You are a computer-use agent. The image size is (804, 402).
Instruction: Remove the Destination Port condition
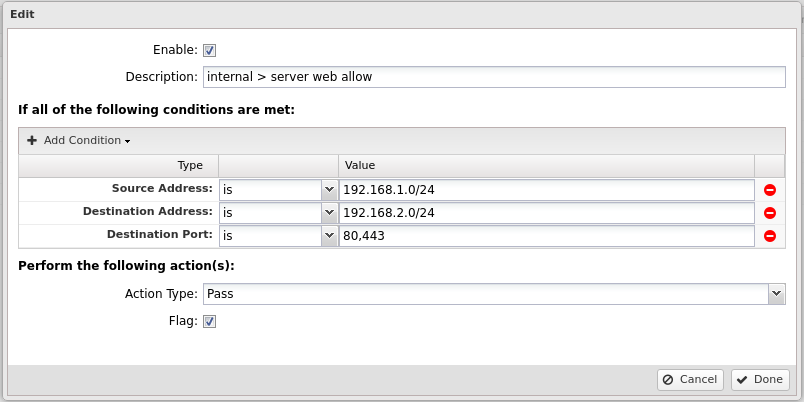[770, 236]
